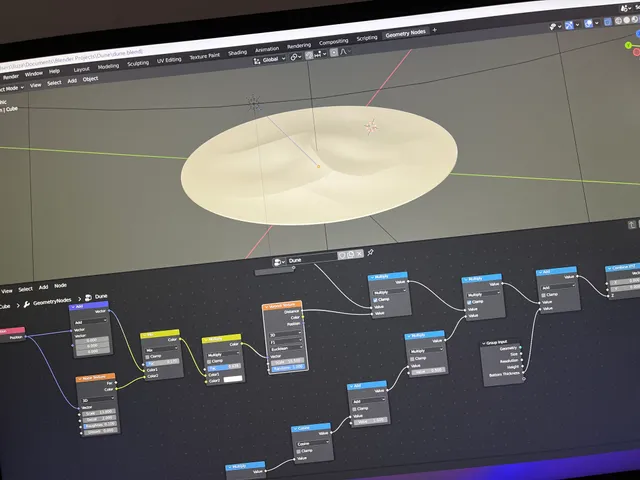Click the parent node tree arrow icon
The width and height of the screenshot is (640, 480).
pos(632,224)
